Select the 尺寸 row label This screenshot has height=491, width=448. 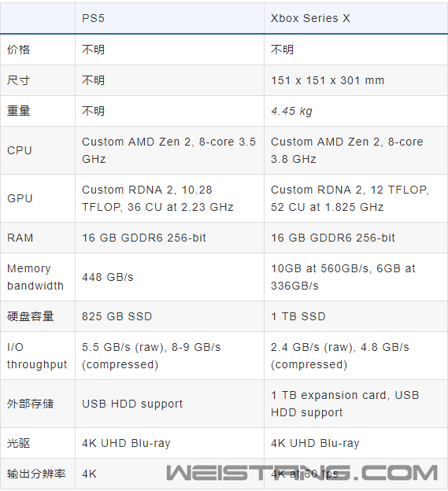[x=18, y=80]
